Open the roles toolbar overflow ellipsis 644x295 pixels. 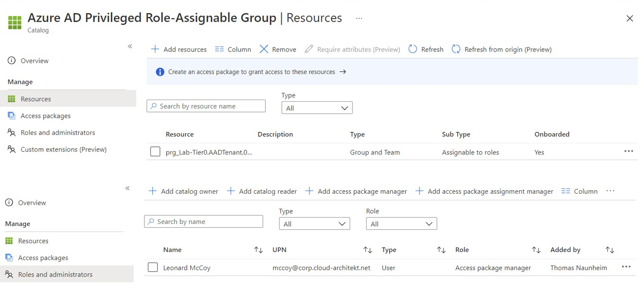pyautogui.click(x=610, y=191)
